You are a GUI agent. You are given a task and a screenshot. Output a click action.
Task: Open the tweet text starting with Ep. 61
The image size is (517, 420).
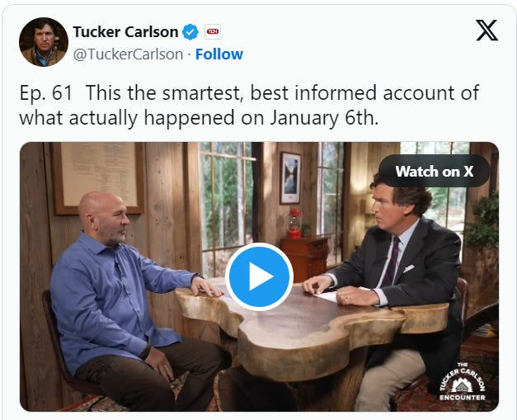pos(249,105)
